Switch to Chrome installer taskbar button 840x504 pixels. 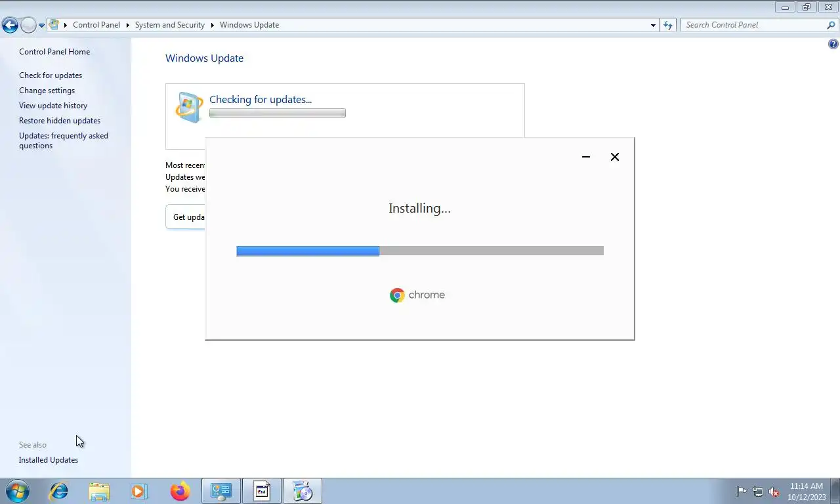point(303,491)
